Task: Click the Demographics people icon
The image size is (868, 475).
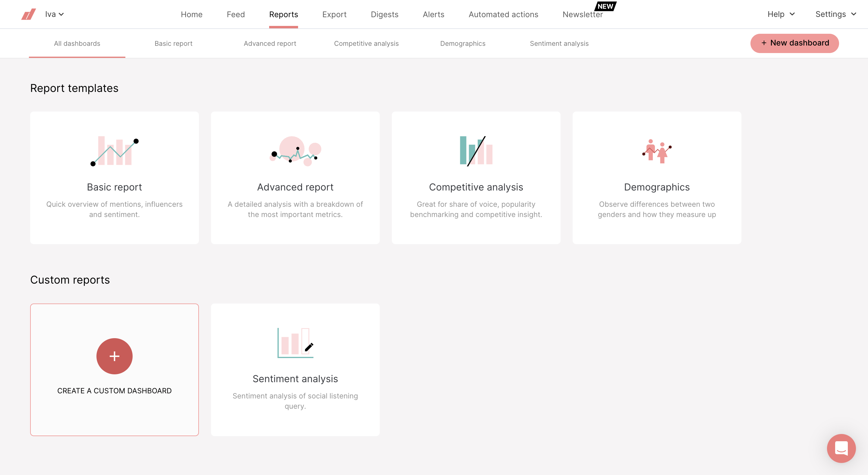Action: coord(656,151)
